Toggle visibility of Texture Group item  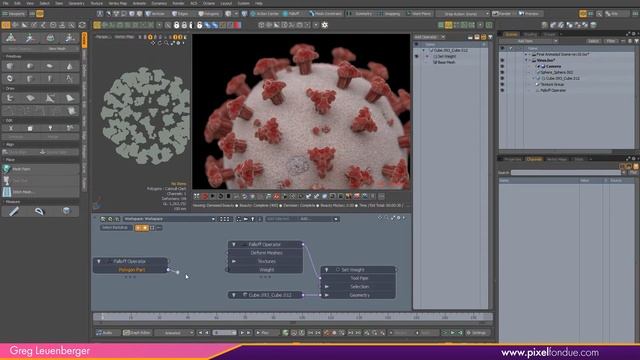coord(502,84)
